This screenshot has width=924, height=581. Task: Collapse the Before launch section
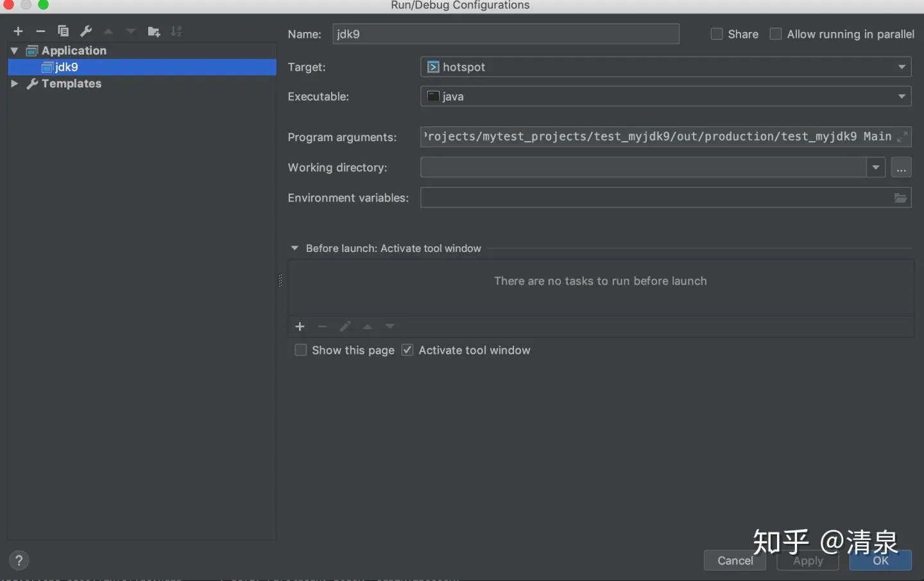295,248
